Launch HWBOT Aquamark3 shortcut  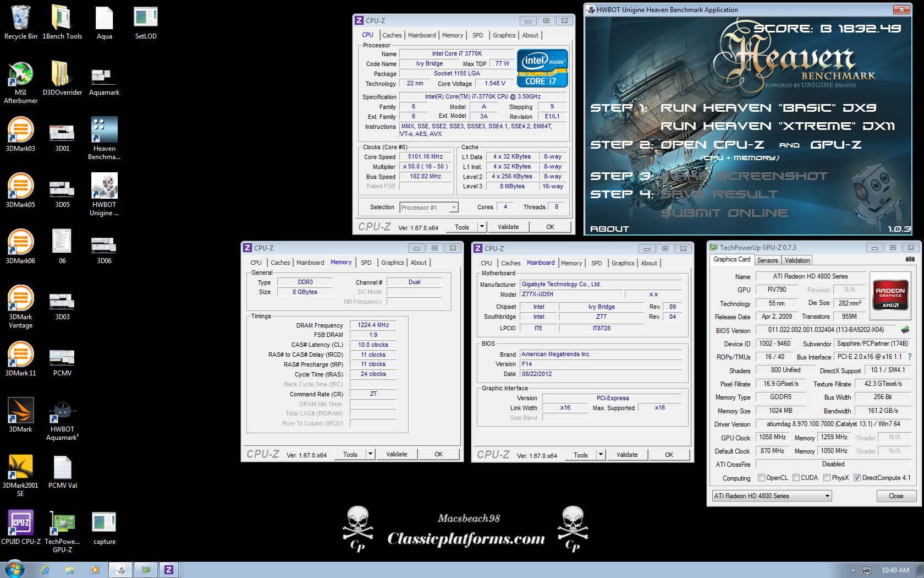coord(62,419)
